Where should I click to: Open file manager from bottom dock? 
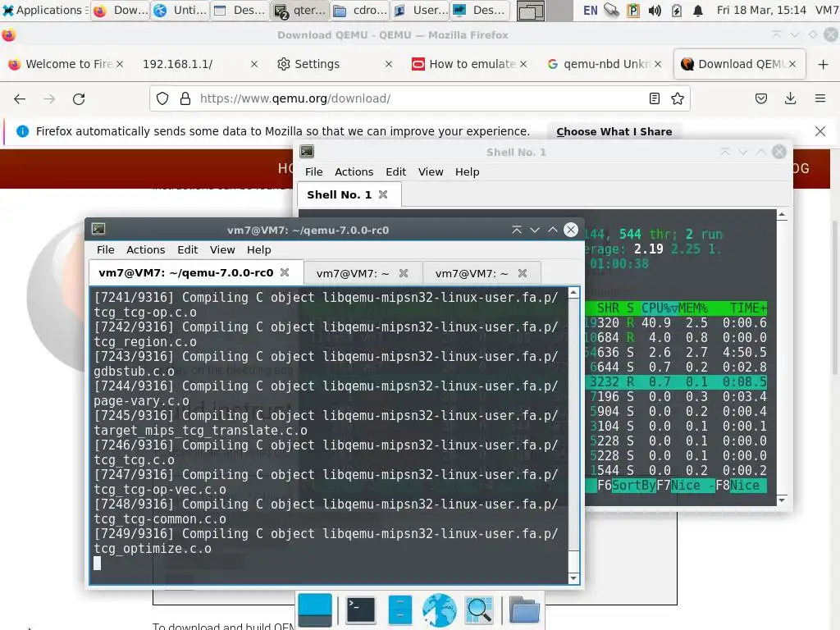tap(399, 610)
